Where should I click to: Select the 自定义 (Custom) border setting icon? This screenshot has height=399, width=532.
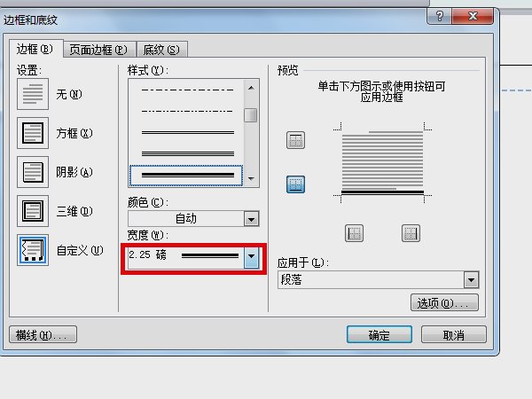[33, 250]
